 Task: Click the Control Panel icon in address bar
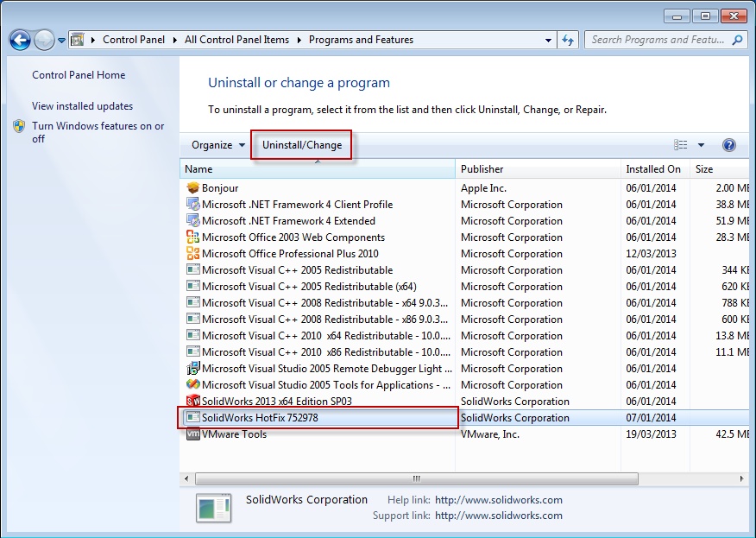point(77,40)
